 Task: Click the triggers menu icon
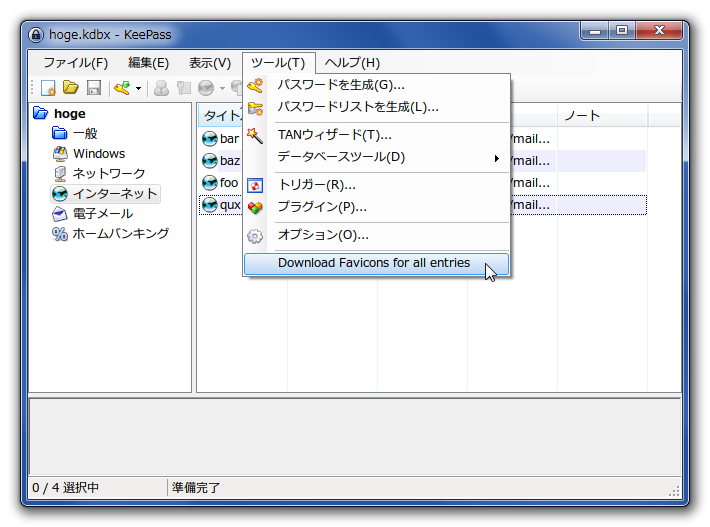[255, 185]
